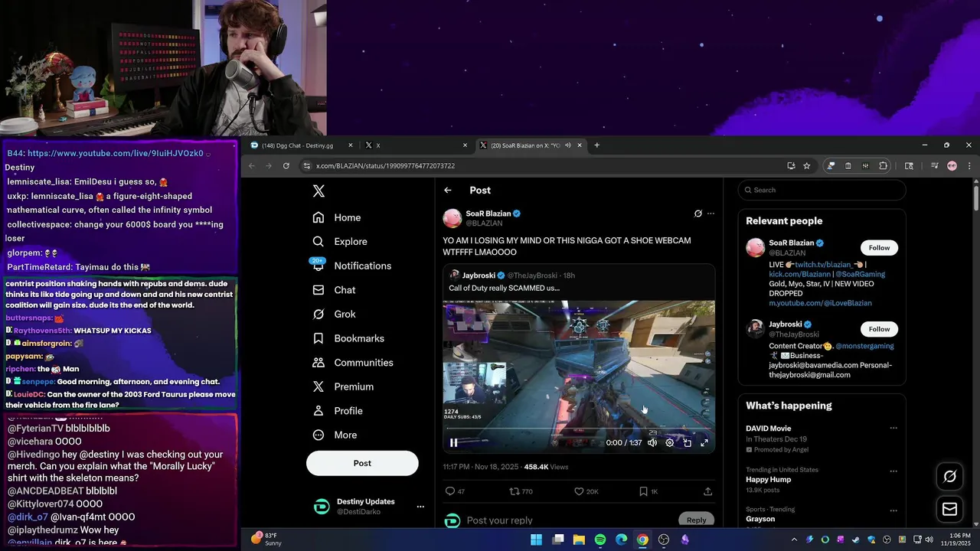Click the Happy Hump trending topic
980x551 pixels.
(x=769, y=480)
